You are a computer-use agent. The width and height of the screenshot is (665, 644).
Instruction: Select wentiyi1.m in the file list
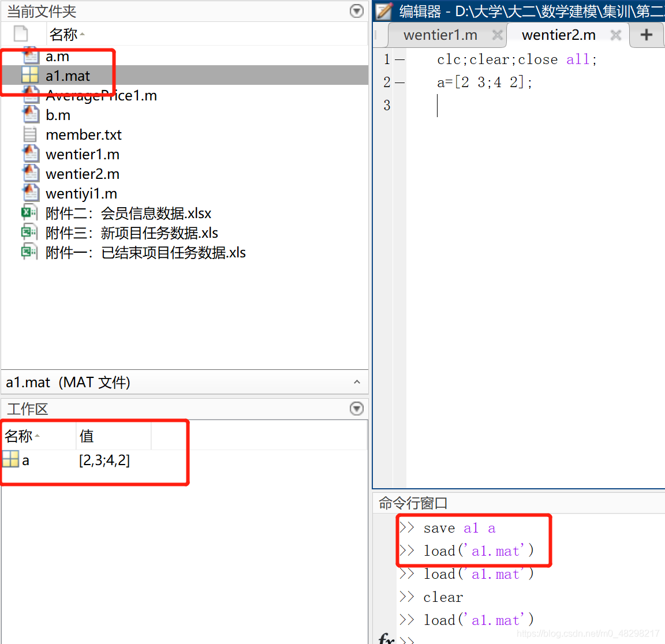[x=81, y=194]
